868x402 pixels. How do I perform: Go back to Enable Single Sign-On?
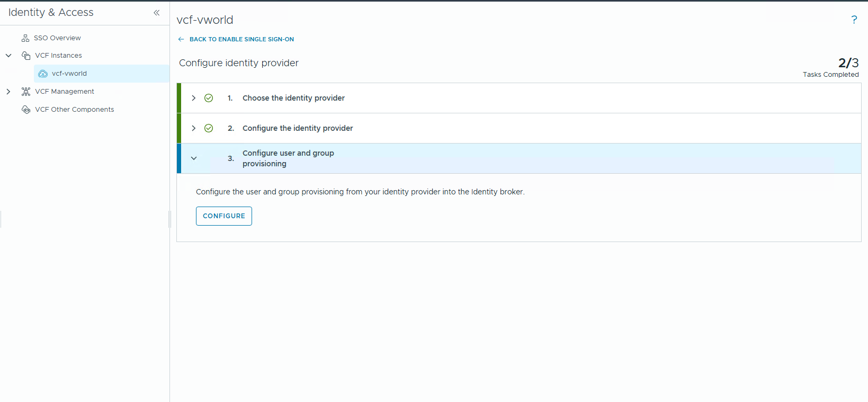click(241, 39)
